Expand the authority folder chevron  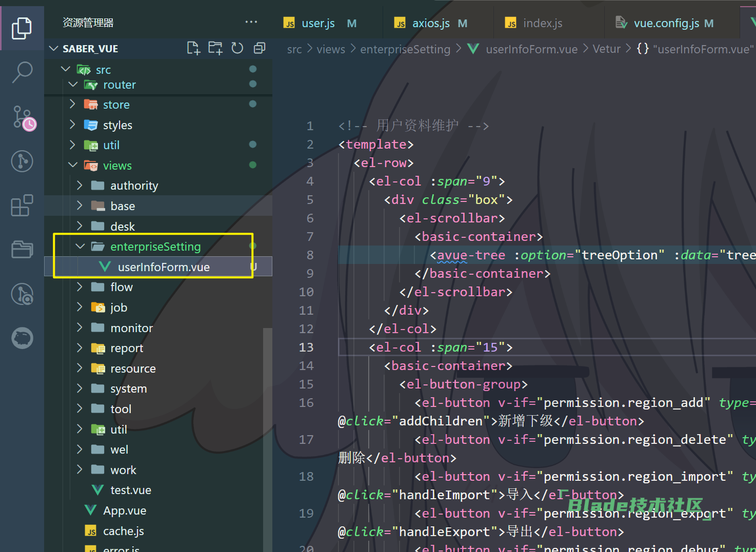pyautogui.click(x=80, y=186)
